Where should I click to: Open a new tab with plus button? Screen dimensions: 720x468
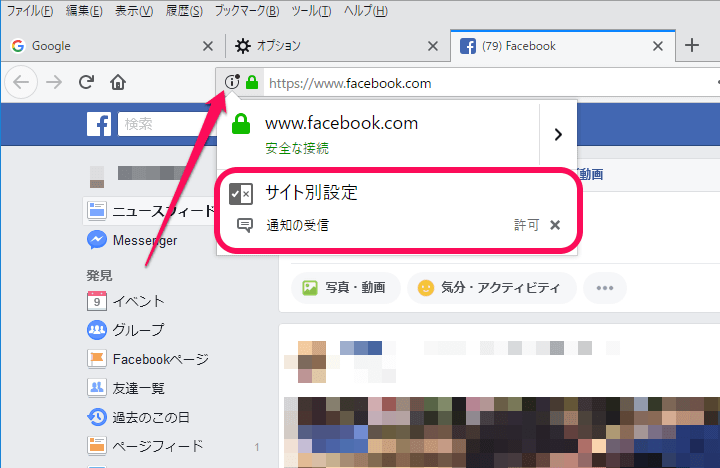click(x=692, y=45)
